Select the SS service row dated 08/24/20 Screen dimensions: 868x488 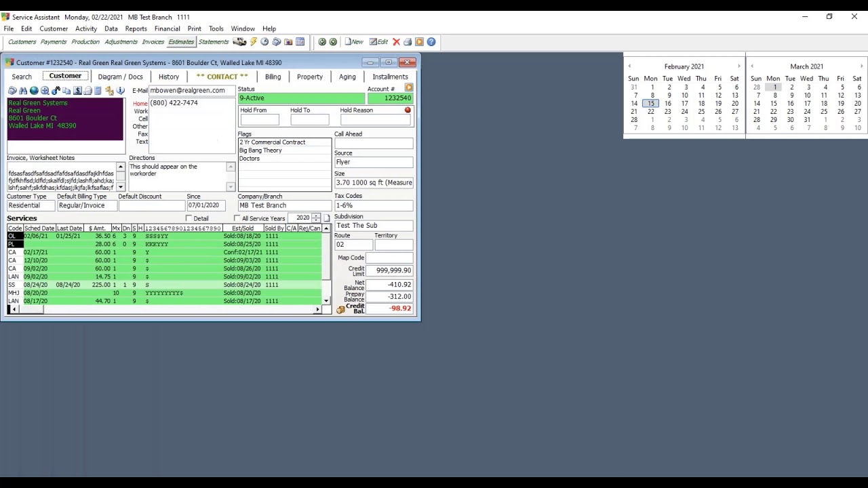point(164,285)
